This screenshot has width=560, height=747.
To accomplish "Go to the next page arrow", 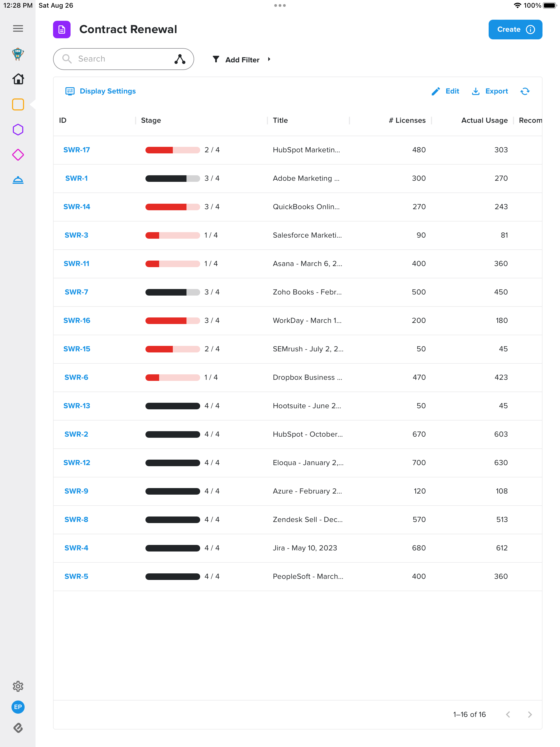I will [530, 714].
